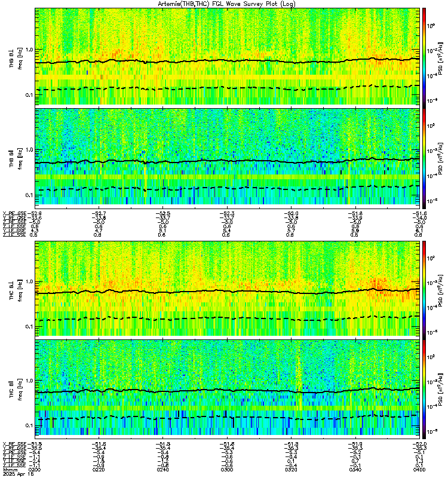Click the '1.0' frequency tick of the THB B⊥ panel
Viewport: 448px width, 478px height.
[x=29, y=50]
